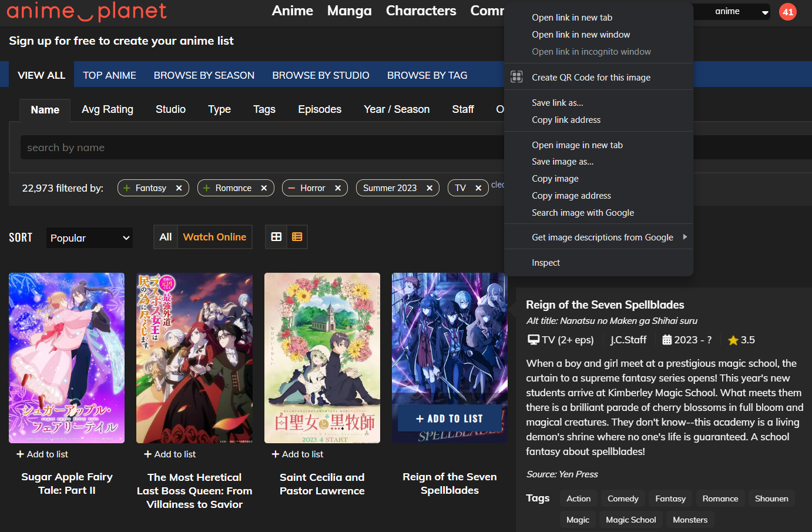
Task: Open BROWSE BY SEASON tab
Action: click(x=204, y=75)
